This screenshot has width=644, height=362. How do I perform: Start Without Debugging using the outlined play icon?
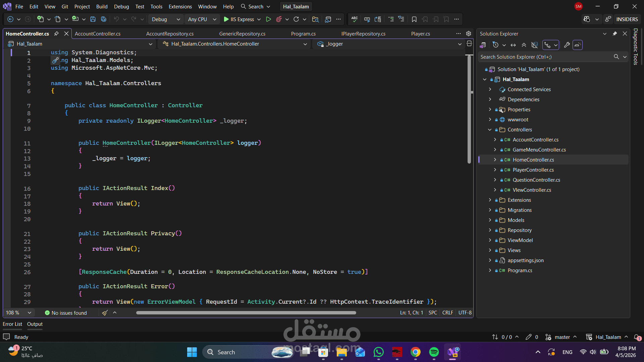[x=268, y=19]
